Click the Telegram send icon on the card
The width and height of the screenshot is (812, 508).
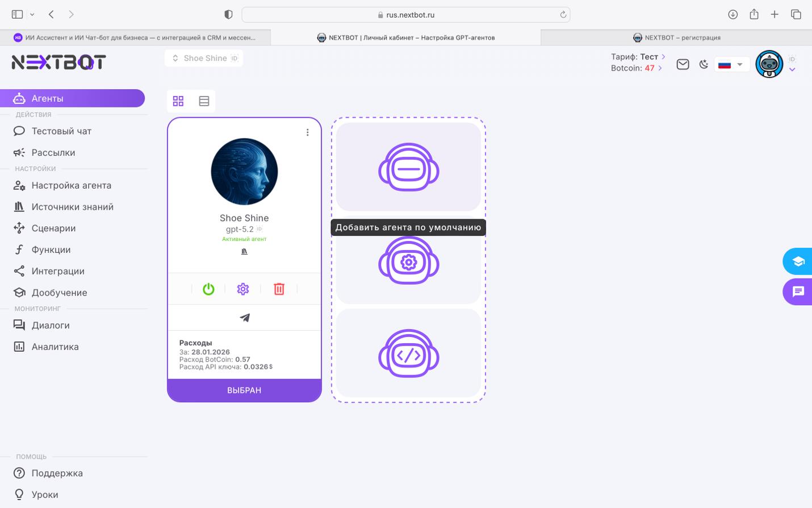(244, 318)
